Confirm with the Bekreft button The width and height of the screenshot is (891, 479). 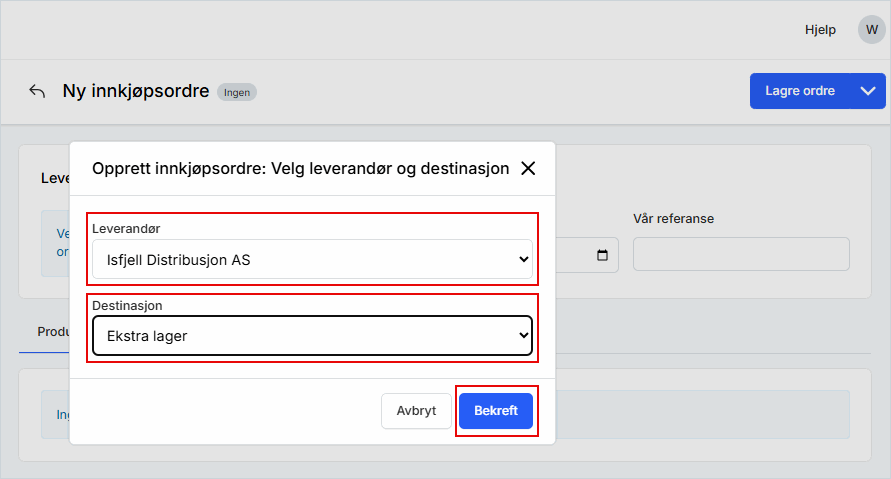496,410
